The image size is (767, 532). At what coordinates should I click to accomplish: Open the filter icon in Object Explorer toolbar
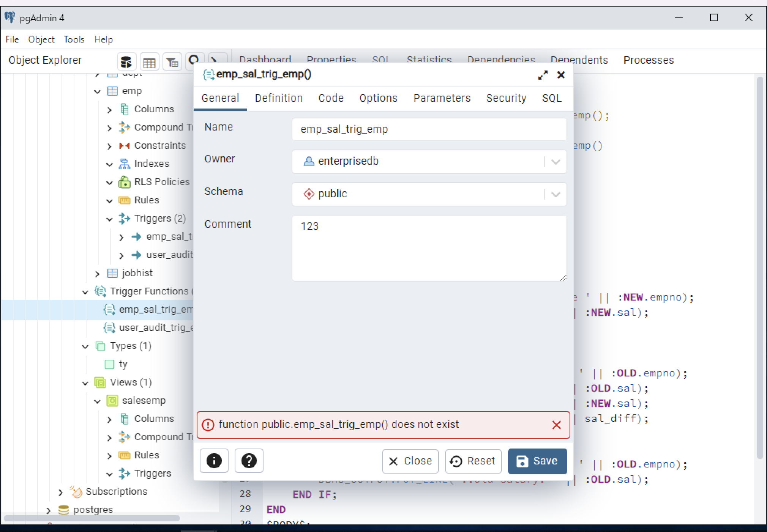(x=172, y=61)
